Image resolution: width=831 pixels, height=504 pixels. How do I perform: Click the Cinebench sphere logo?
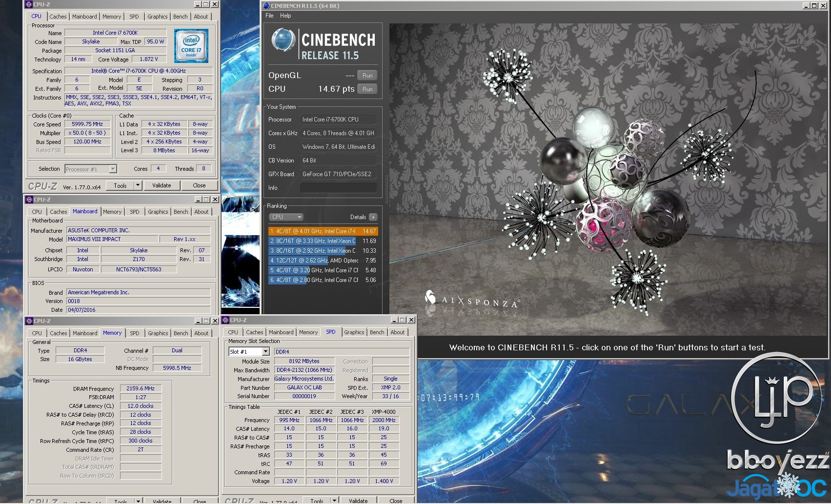point(284,40)
